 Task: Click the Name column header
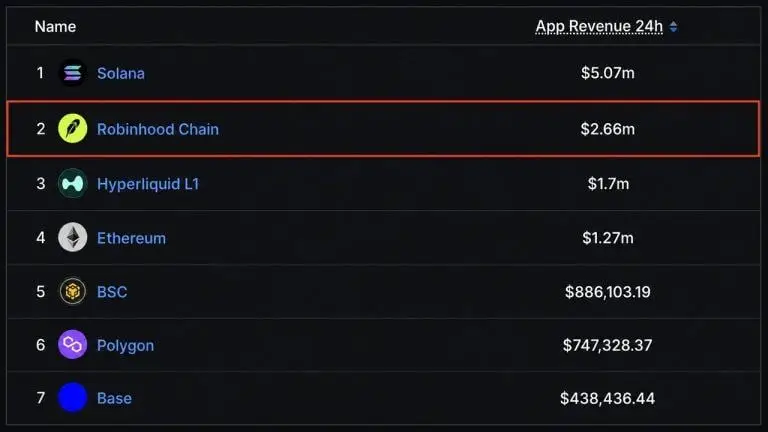pos(55,26)
